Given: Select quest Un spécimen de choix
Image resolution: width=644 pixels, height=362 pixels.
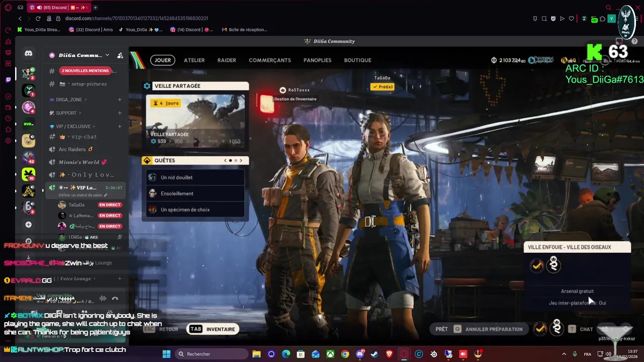Looking at the screenshot, I should tap(196, 210).
